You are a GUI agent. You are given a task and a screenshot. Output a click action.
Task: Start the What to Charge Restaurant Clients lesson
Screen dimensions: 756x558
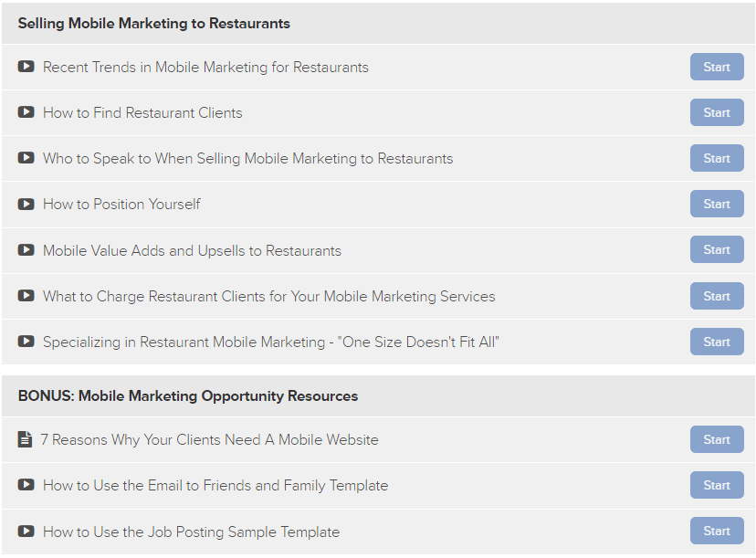pos(717,296)
